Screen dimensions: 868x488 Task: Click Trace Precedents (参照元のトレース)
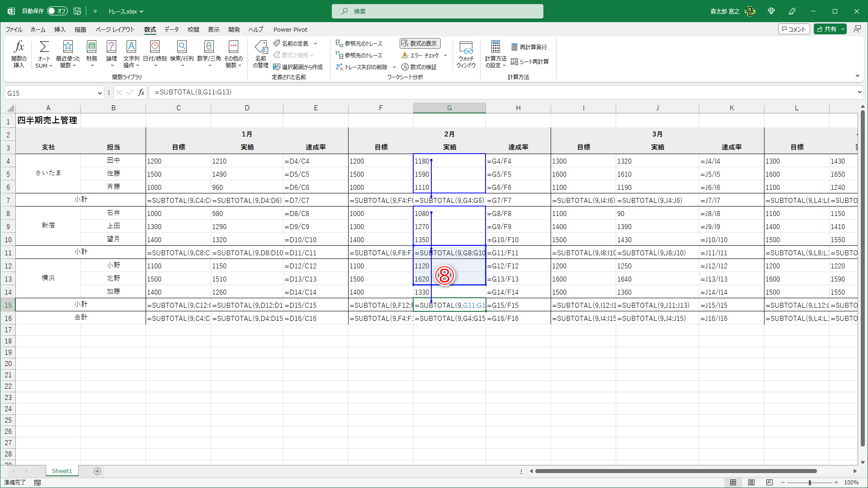click(x=359, y=43)
